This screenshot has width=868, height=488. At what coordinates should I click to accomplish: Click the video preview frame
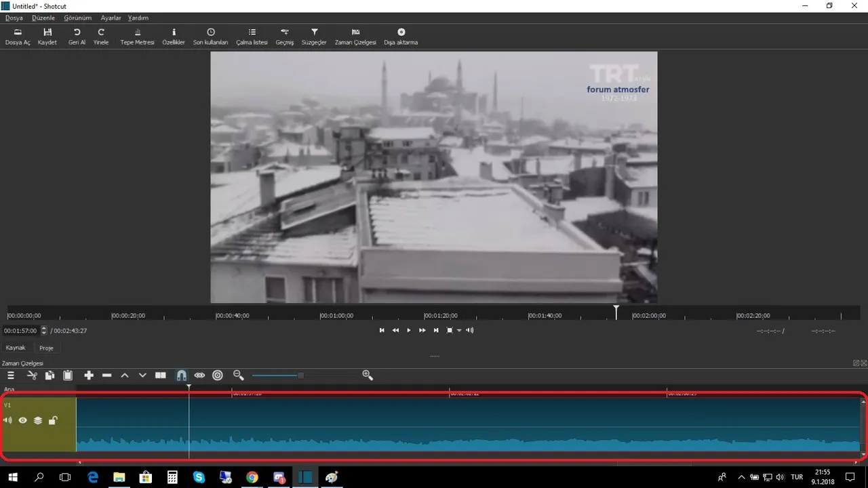coord(433,177)
